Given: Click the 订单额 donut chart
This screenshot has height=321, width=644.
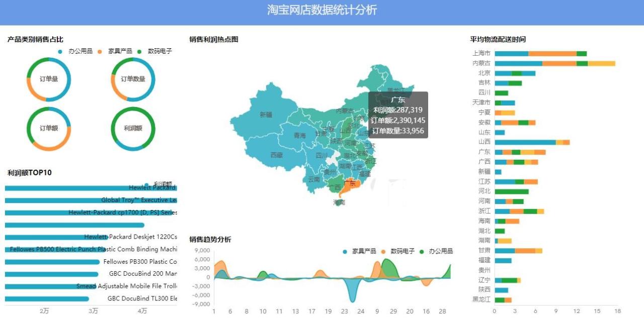Looking at the screenshot, I should point(49,129).
